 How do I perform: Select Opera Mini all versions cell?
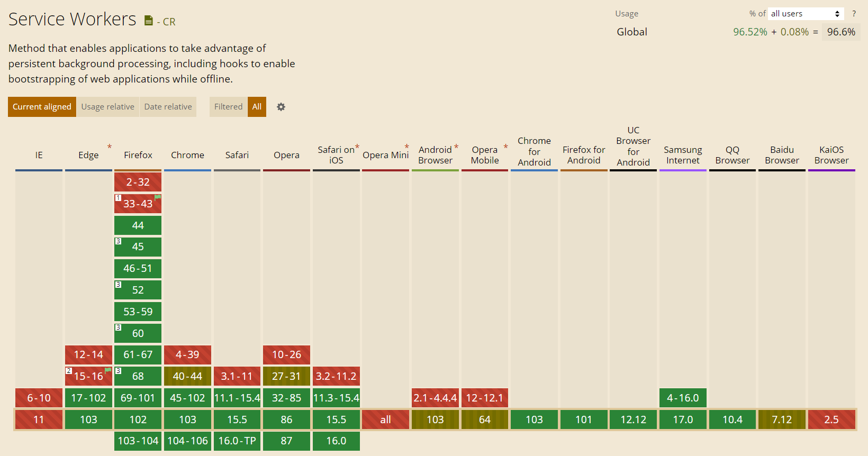pyautogui.click(x=385, y=419)
